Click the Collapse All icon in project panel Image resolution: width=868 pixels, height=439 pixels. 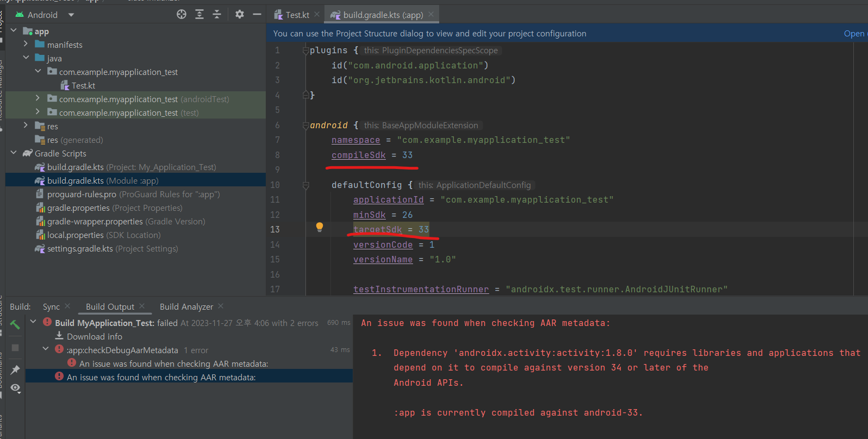tap(217, 15)
